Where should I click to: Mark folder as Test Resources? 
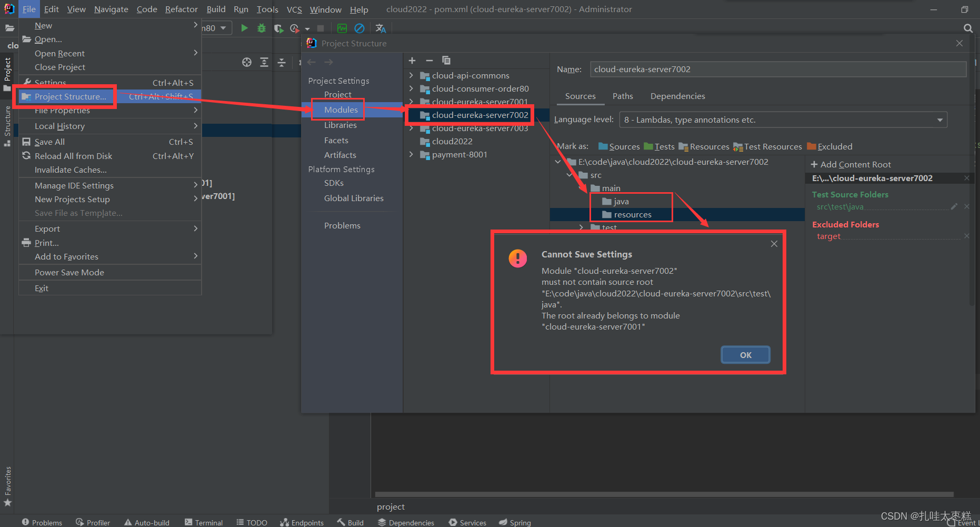(767, 146)
